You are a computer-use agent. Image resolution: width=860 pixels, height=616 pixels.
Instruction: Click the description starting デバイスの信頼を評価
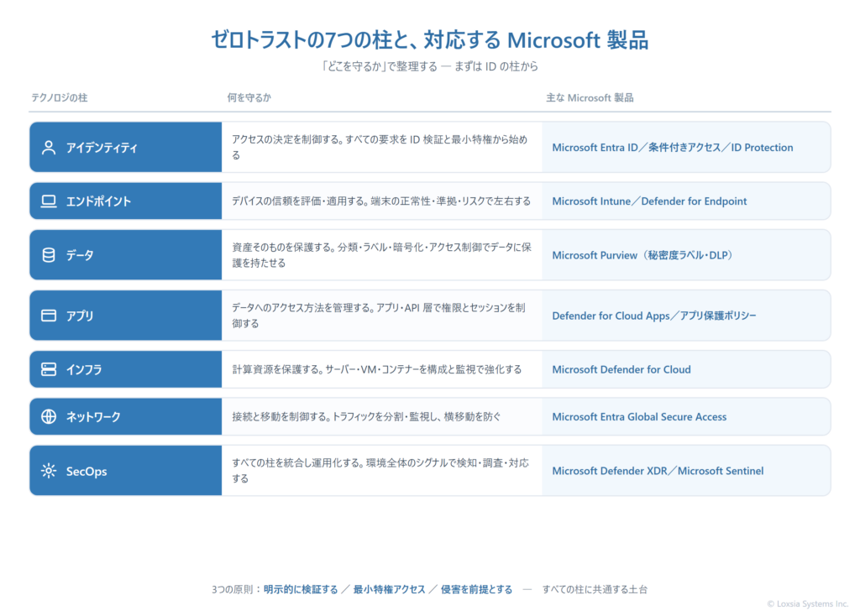click(381, 201)
